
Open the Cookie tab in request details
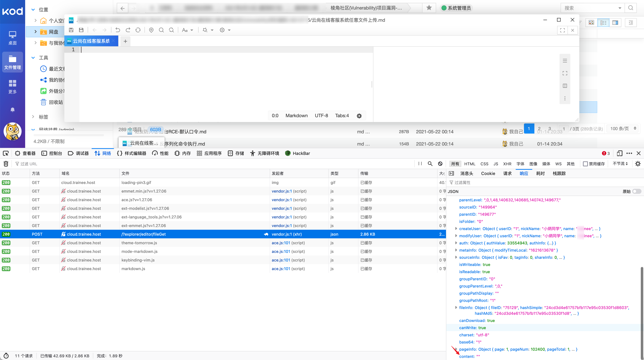[x=488, y=173]
